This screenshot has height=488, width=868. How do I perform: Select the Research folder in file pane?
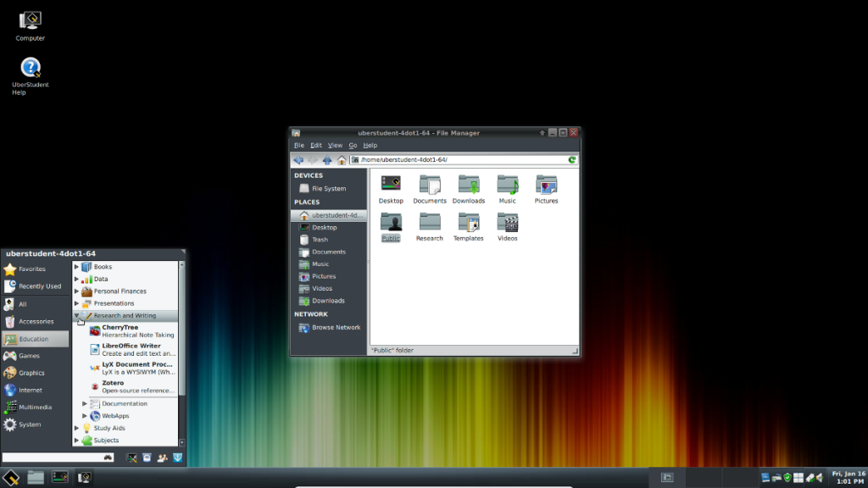click(430, 224)
